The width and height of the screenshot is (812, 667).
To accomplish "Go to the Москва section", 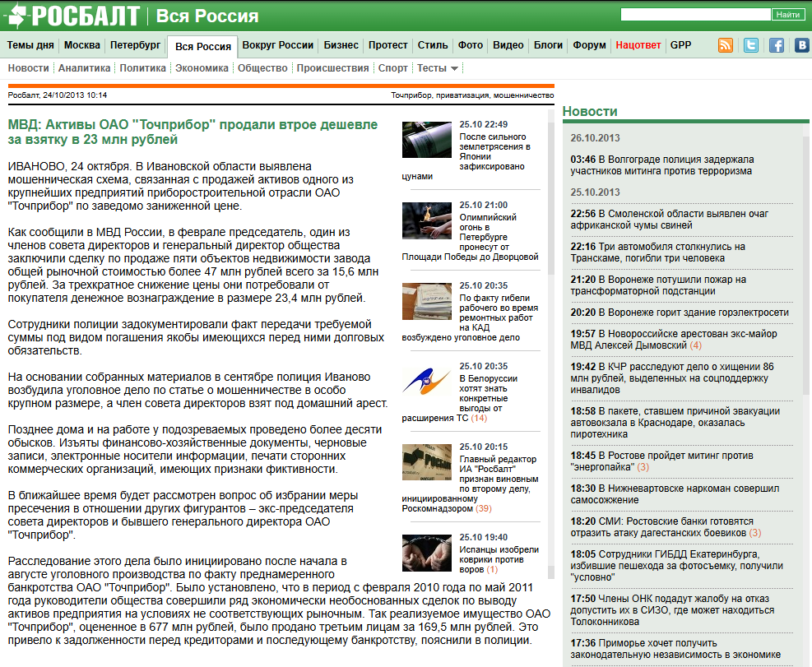I will point(81,45).
